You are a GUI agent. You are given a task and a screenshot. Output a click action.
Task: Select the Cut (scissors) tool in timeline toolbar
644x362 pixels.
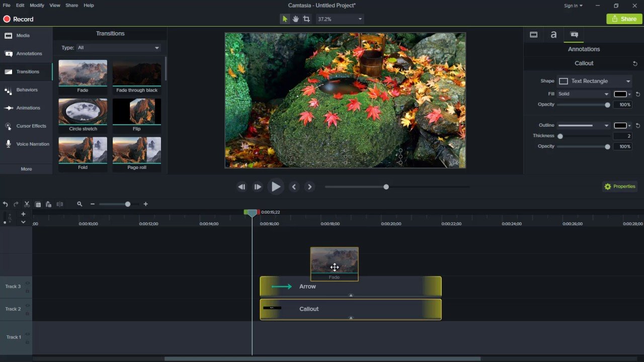click(27, 204)
